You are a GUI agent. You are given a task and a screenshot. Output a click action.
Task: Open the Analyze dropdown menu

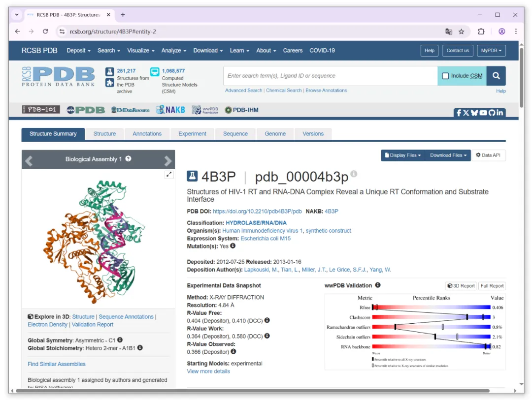[174, 51]
